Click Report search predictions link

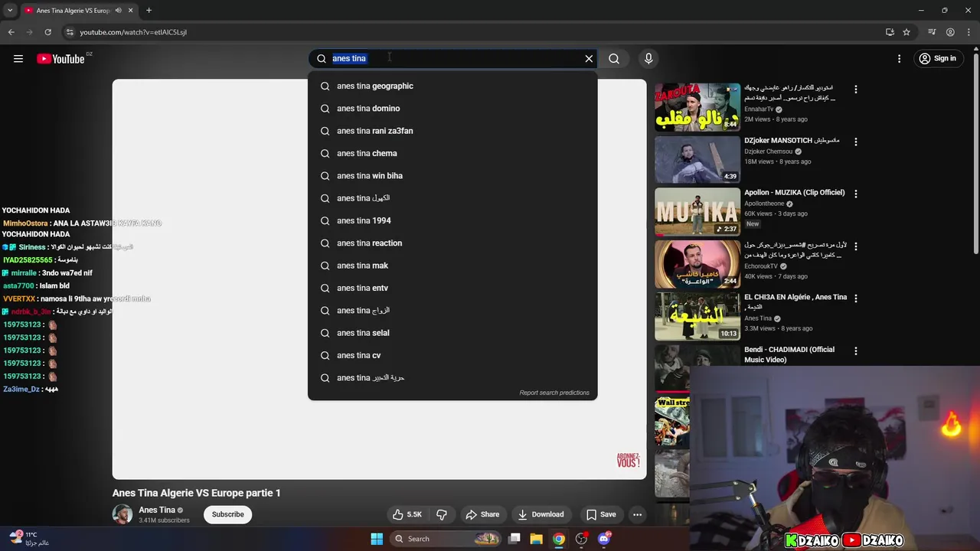554,393
